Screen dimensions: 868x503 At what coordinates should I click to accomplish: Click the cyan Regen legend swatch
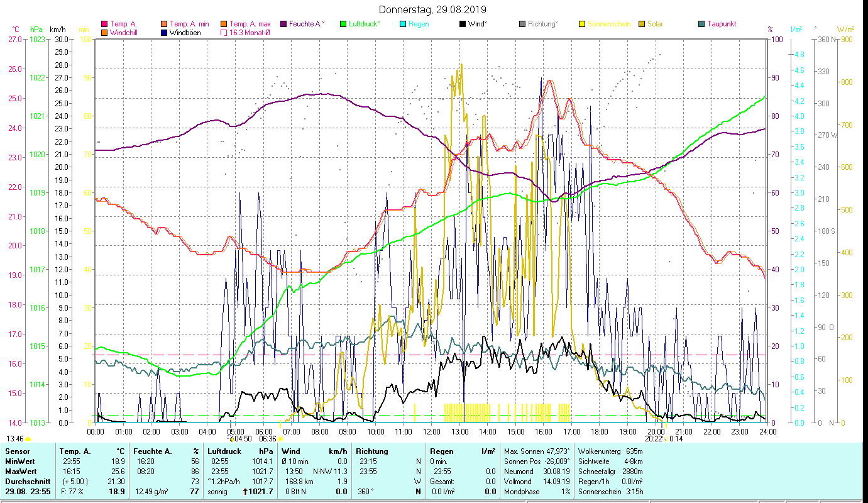tap(403, 25)
